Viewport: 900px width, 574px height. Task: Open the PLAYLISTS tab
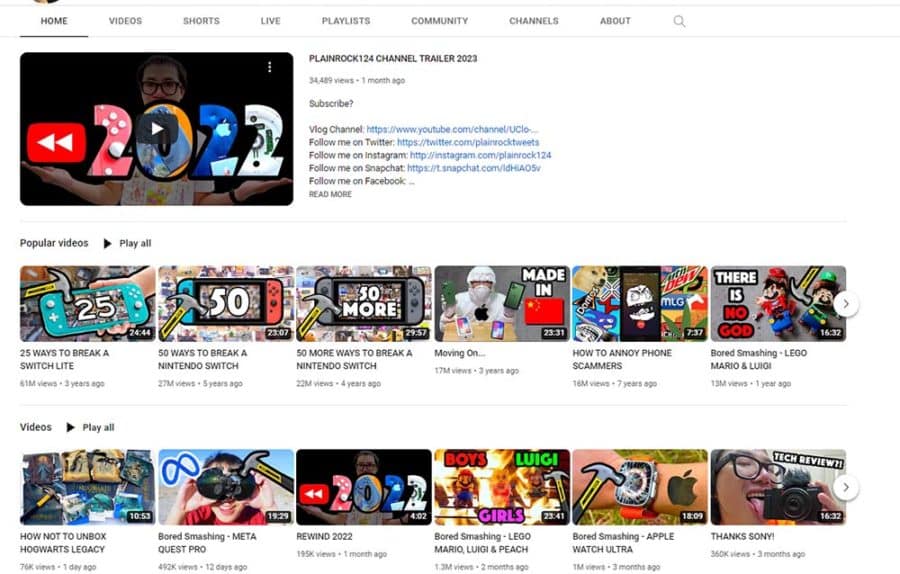pos(346,21)
